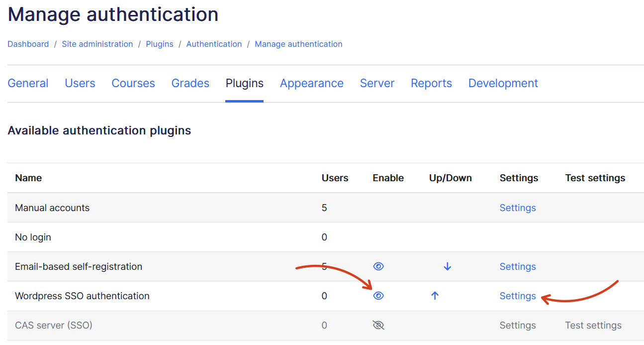Open the Courses tab
This screenshot has height=345, width=644.
[x=133, y=83]
